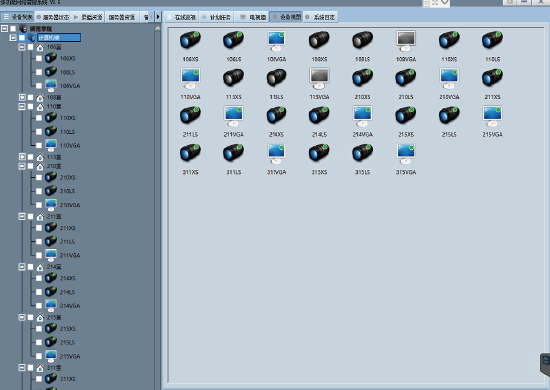Open the 214VGA monitor in the device grid
The width and height of the screenshot is (550, 390).
(x=362, y=115)
